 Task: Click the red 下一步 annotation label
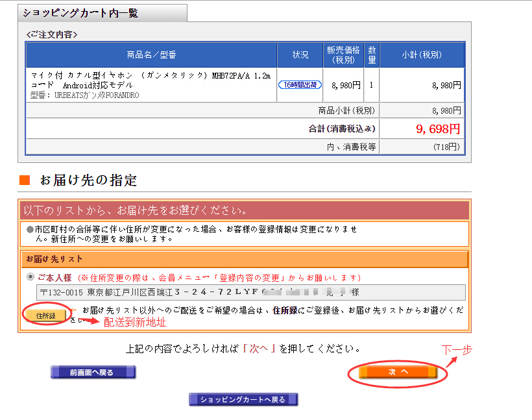[x=457, y=350]
